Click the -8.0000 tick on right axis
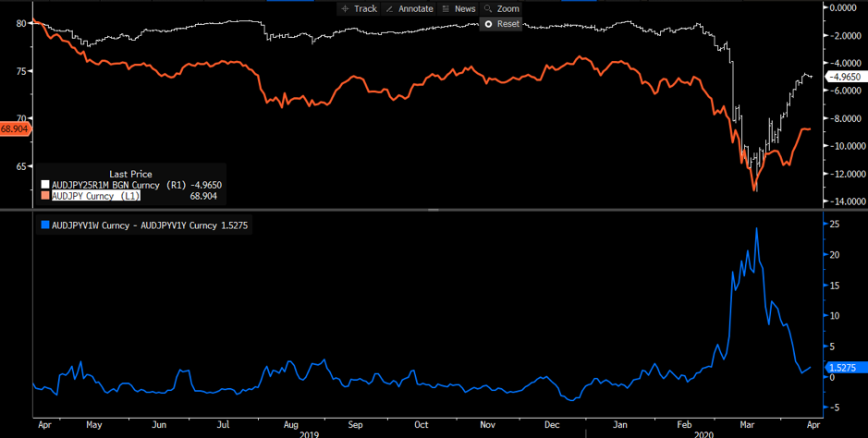The height and width of the screenshot is (438, 868). pyautogui.click(x=846, y=118)
